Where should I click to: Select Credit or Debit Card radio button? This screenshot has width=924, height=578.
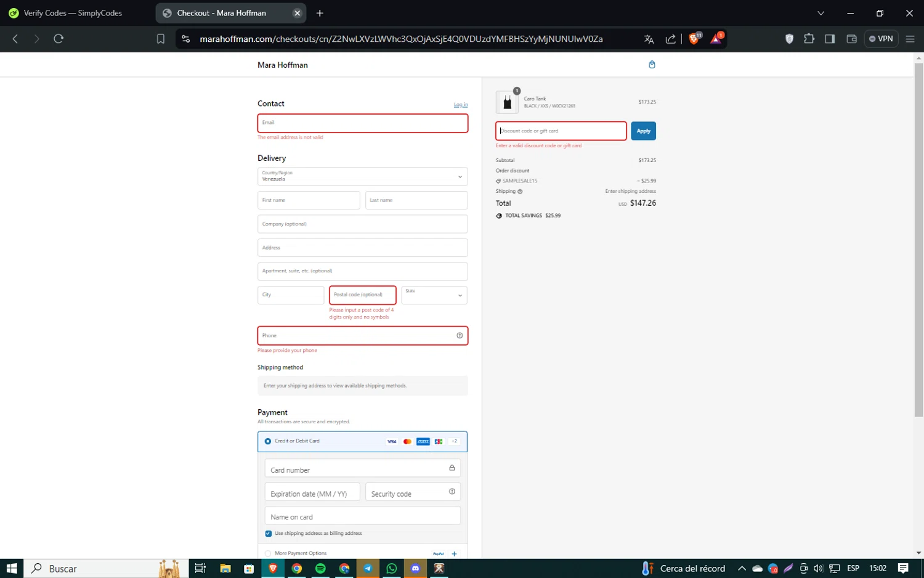click(x=268, y=441)
